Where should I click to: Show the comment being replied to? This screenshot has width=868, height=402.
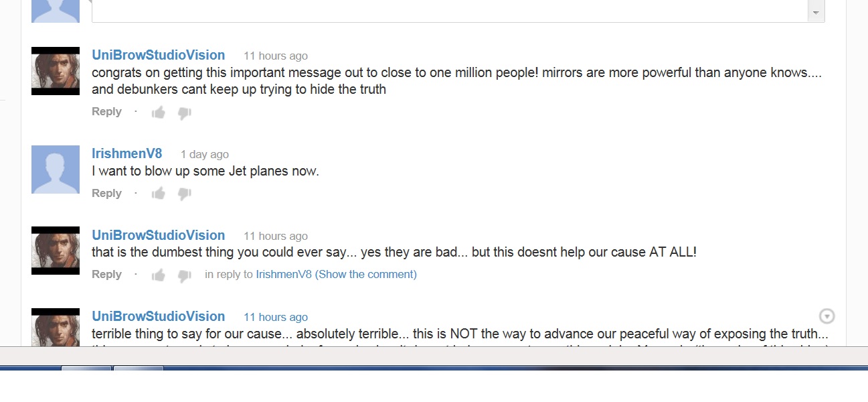click(365, 274)
